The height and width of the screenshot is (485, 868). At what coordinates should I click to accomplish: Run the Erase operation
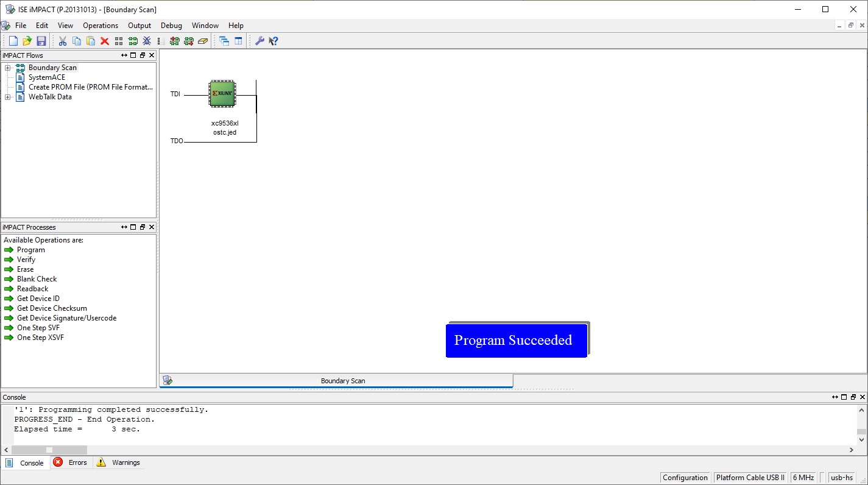click(25, 269)
